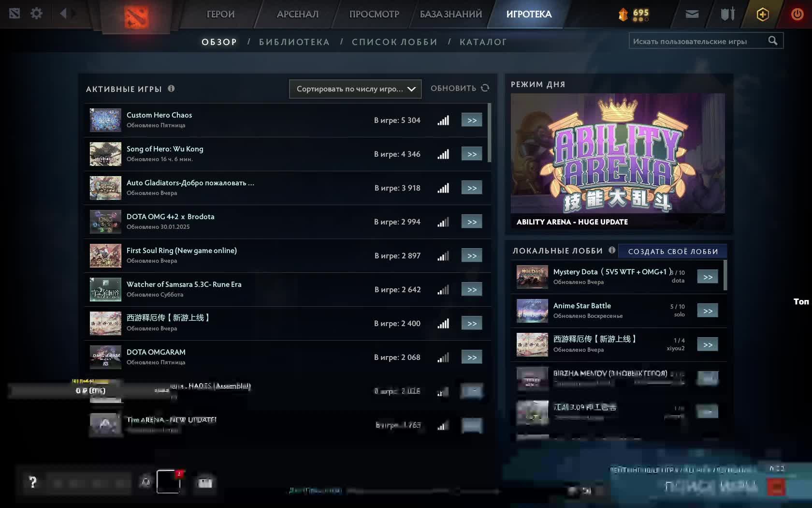
Task: Click the 'First Soul Ring (New game online)' title
Action: point(182,251)
